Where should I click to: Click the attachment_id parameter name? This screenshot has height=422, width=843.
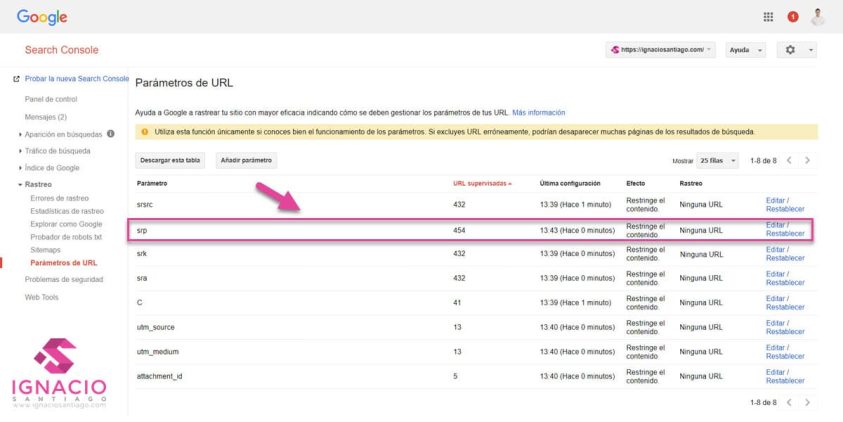pos(159,376)
